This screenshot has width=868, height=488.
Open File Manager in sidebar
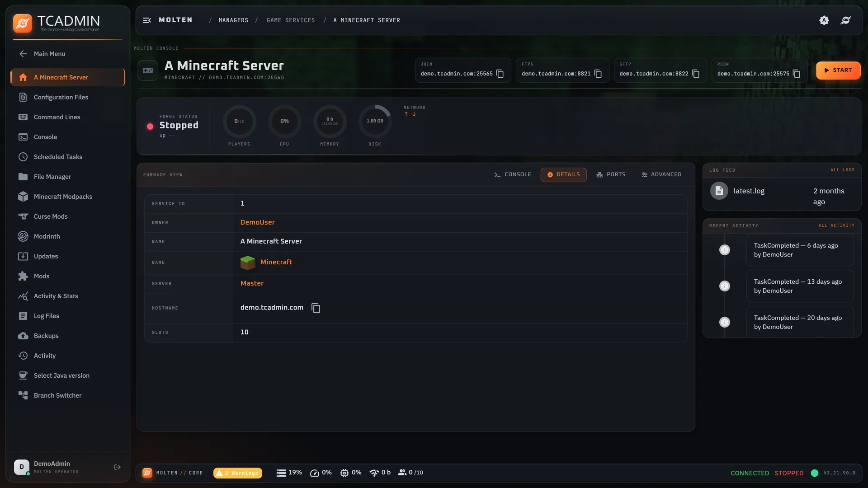68,177
